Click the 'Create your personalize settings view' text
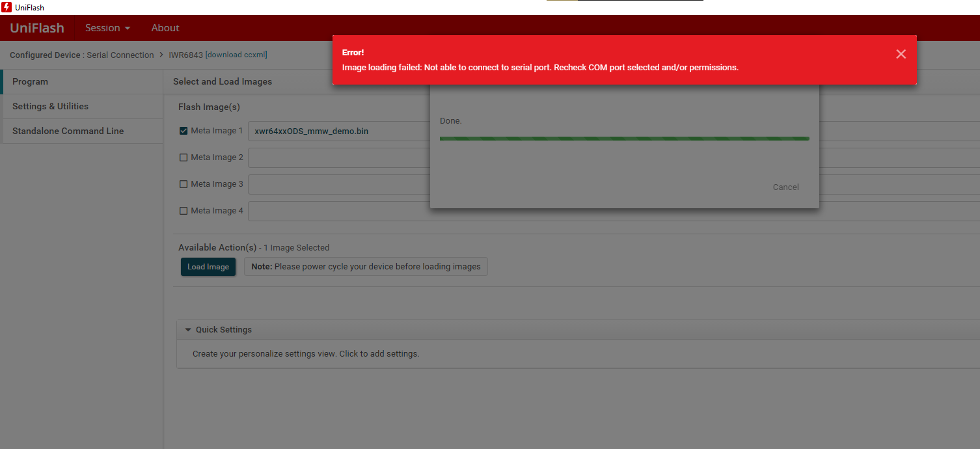980x449 pixels. (x=306, y=354)
